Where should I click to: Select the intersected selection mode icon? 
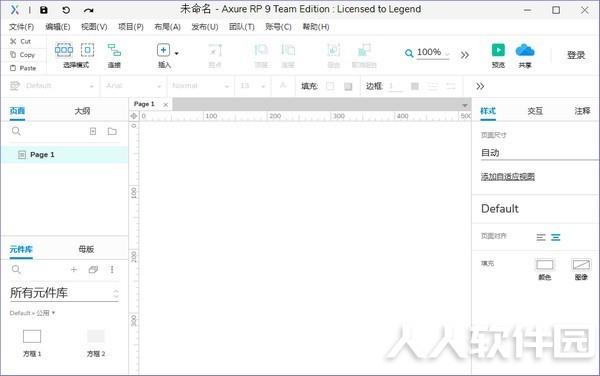point(64,50)
